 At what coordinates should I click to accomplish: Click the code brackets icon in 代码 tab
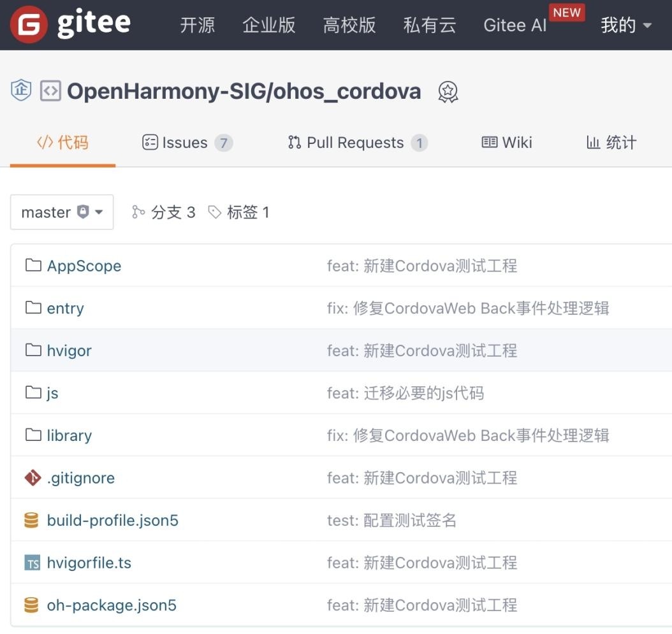click(45, 142)
